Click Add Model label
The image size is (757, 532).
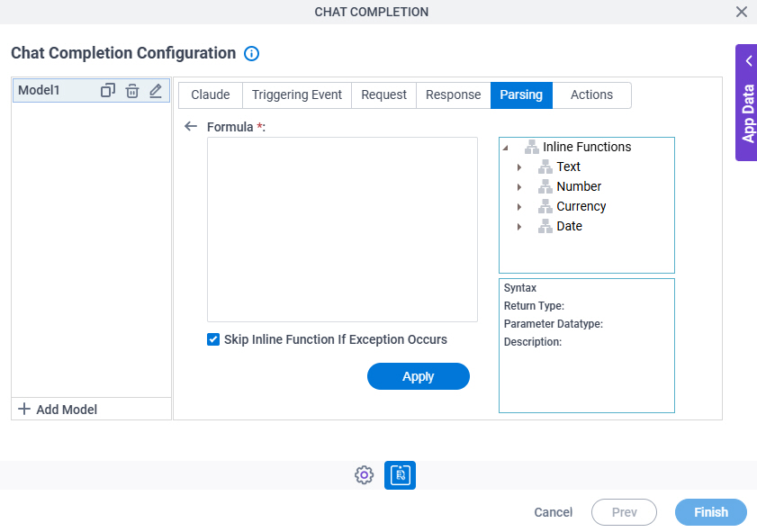pyautogui.click(x=67, y=410)
